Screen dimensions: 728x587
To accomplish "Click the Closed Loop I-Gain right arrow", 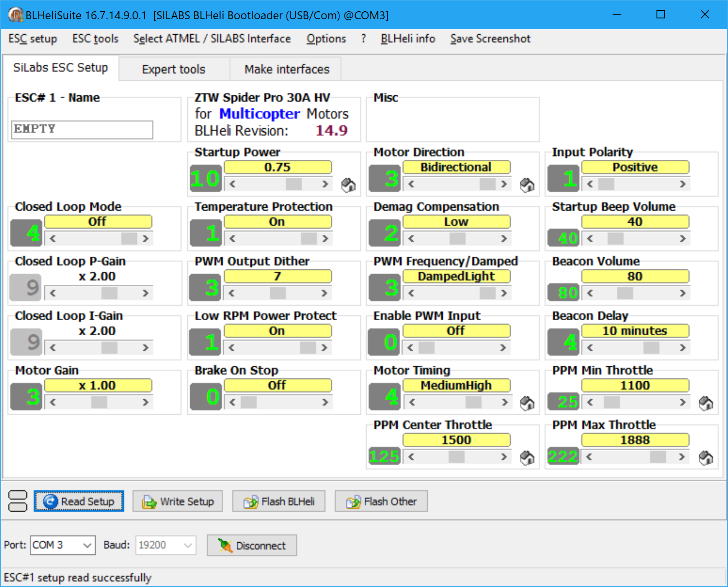I will coord(145,348).
